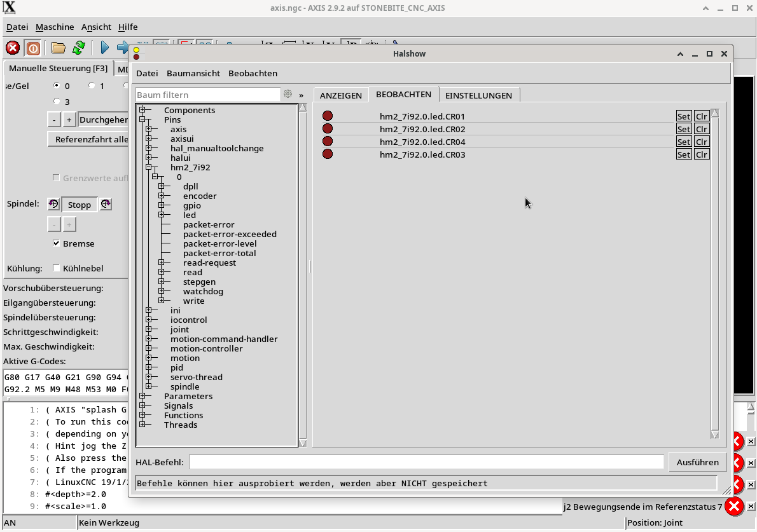
Task: Expand the watchdog tree node
Action: pos(161,291)
